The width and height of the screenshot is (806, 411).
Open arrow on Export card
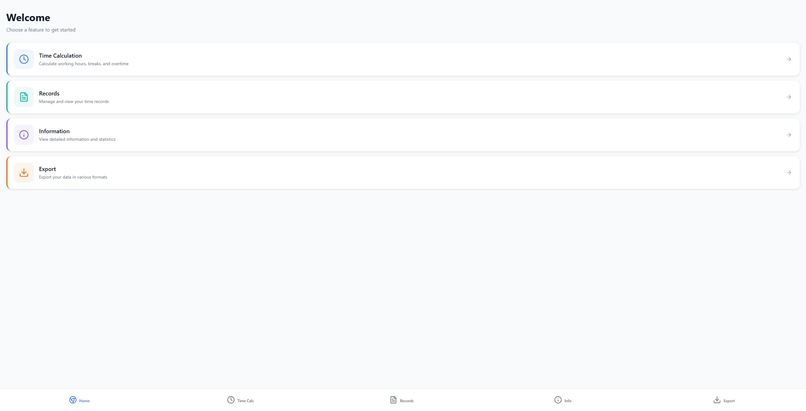click(x=789, y=173)
